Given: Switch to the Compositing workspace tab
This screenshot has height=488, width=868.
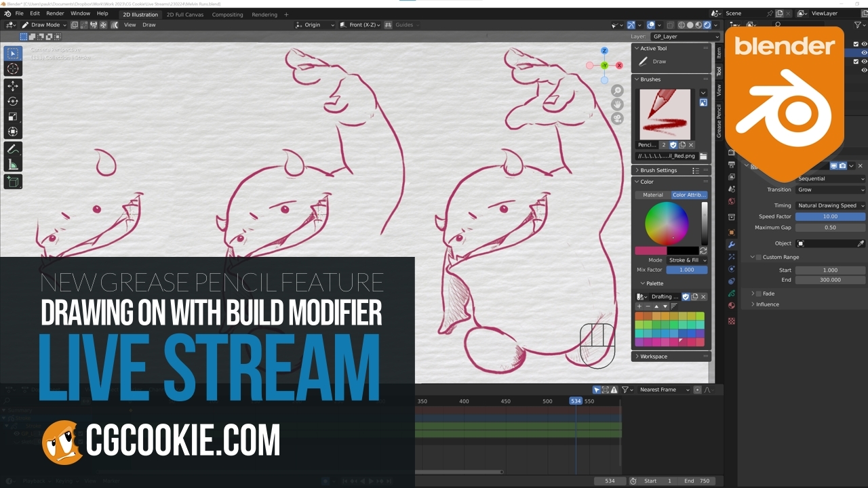Looking at the screenshot, I should click(x=227, y=14).
